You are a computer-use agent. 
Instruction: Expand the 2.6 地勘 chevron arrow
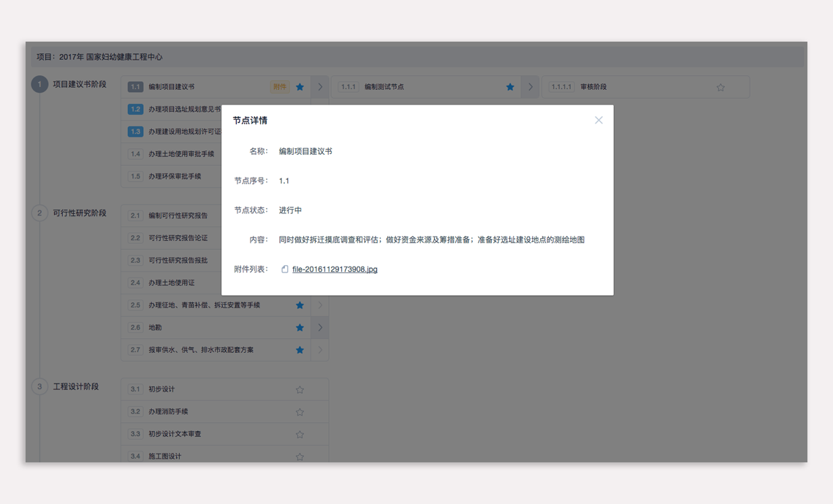click(320, 328)
